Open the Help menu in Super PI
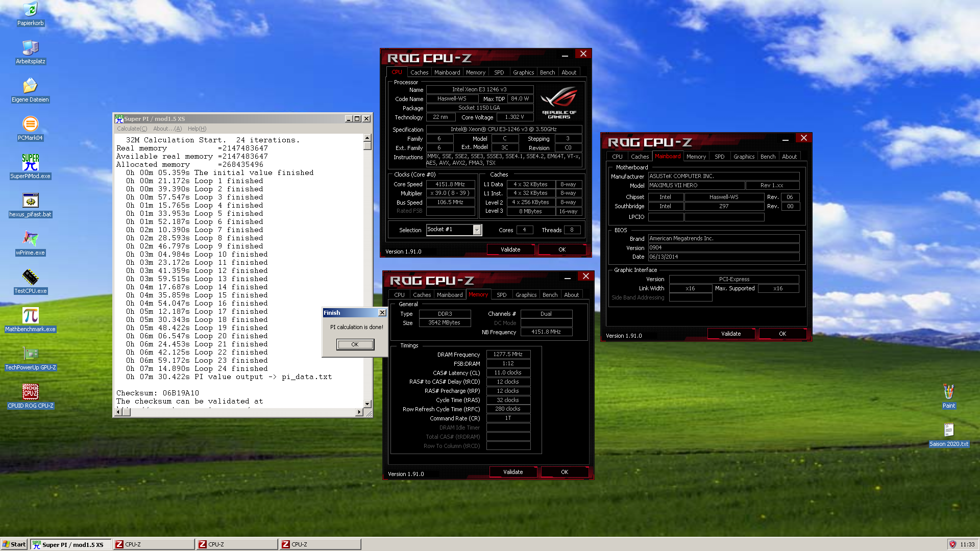980x551 pixels. coord(197,129)
